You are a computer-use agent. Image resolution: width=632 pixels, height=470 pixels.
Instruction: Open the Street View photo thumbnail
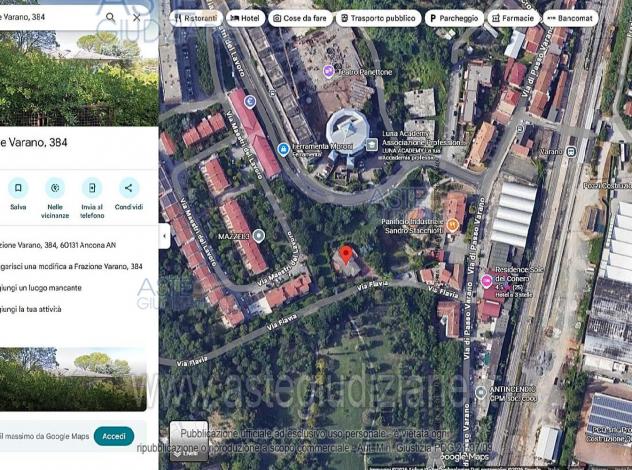point(73,379)
